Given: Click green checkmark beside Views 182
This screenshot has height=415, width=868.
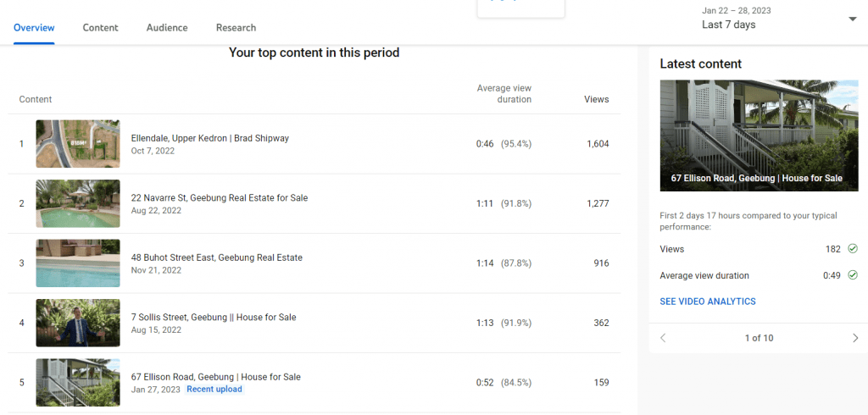Looking at the screenshot, I should pos(853,249).
